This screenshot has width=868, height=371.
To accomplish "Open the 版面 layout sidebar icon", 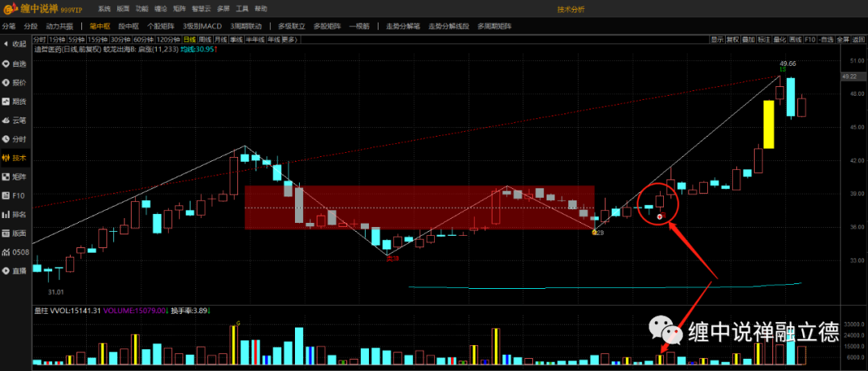I will 15,233.
